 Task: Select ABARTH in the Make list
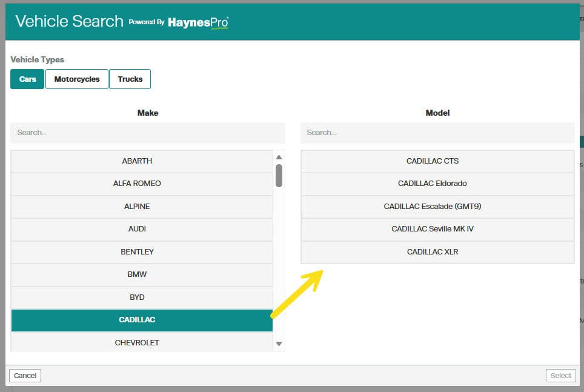(142, 161)
